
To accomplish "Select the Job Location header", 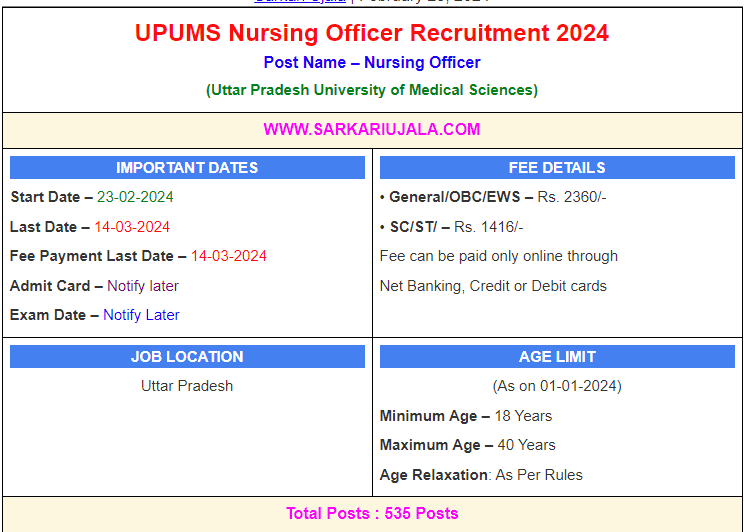I will pos(187,357).
